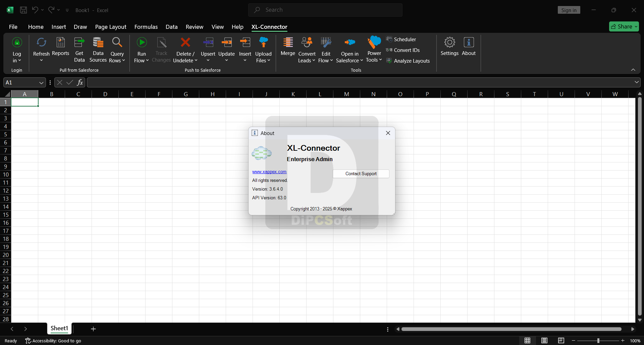Click the About info icon in ribbon

tap(469, 43)
